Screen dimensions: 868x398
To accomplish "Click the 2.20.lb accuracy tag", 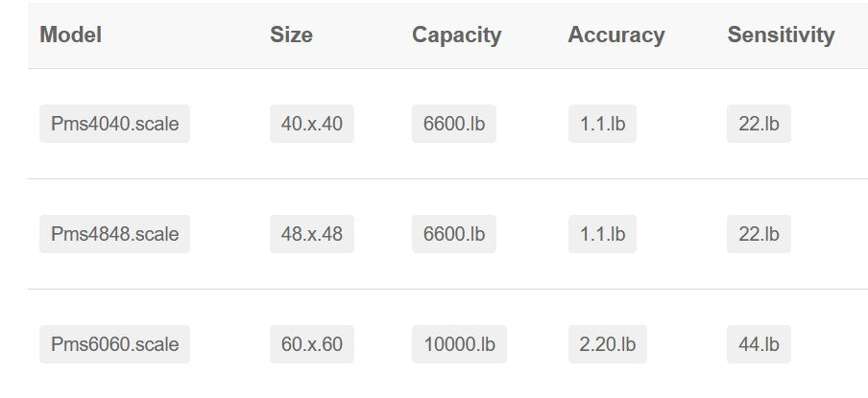I will [607, 344].
